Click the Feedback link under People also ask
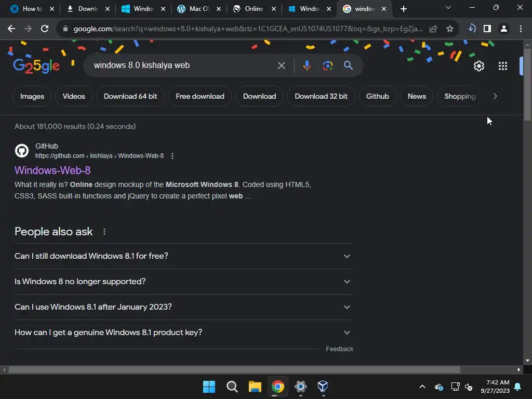532x399 pixels. tap(339, 349)
